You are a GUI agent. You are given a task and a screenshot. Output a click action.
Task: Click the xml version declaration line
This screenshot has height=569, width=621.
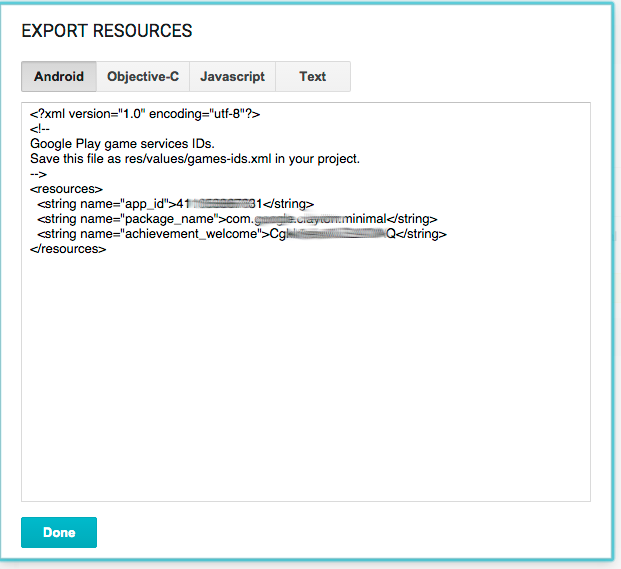click(145, 114)
